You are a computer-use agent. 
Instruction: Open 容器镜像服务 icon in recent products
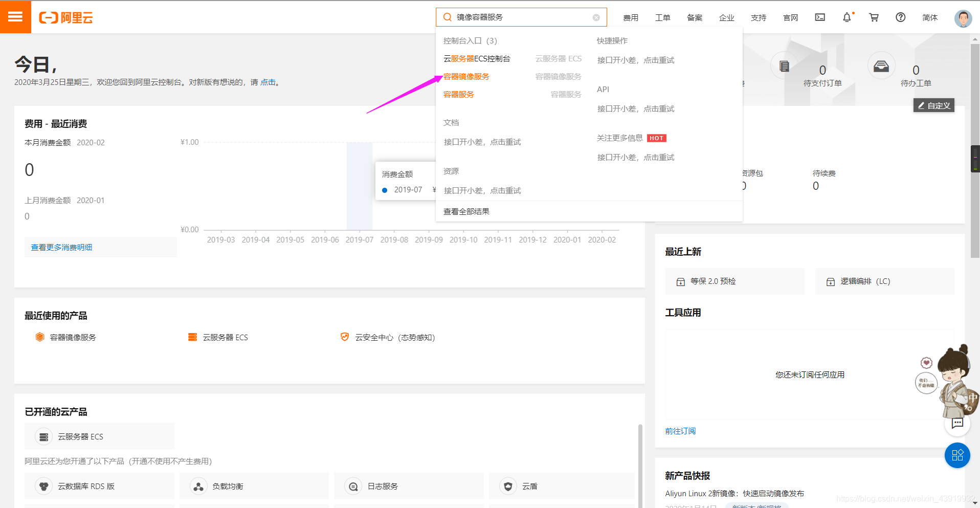point(40,337)
